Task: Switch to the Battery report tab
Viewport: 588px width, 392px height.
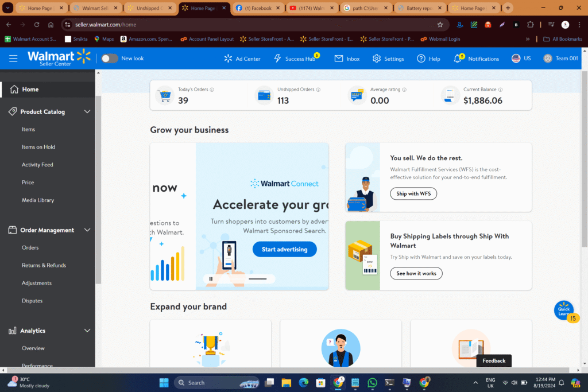Action: pyautogui.click(x=420, y=8)
